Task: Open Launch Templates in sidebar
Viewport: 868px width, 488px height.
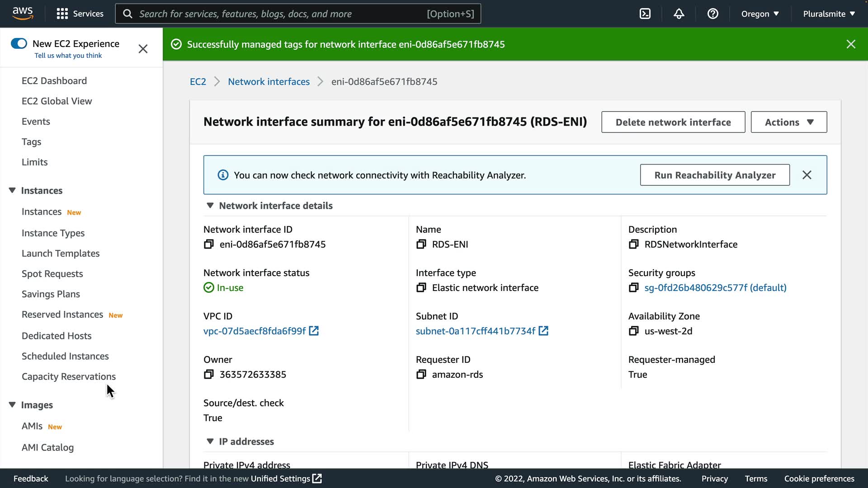Action: [x=61, y=253]
